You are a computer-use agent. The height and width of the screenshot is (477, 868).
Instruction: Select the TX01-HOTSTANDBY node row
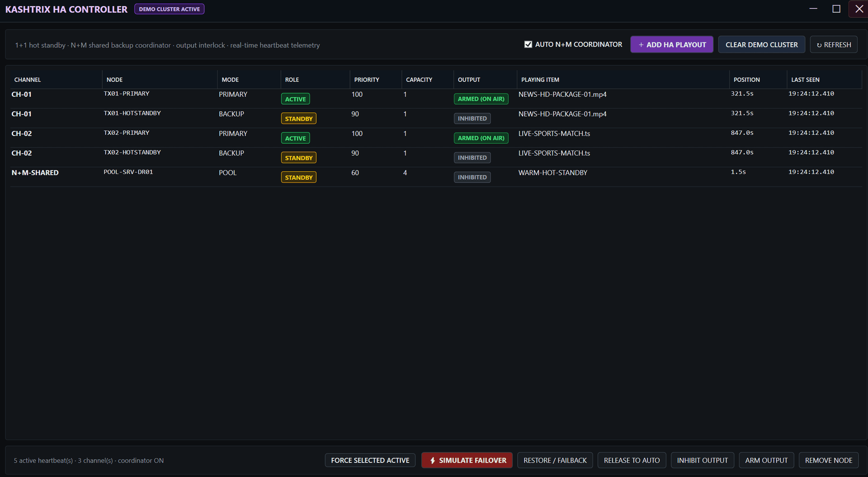tap(436, 118)
